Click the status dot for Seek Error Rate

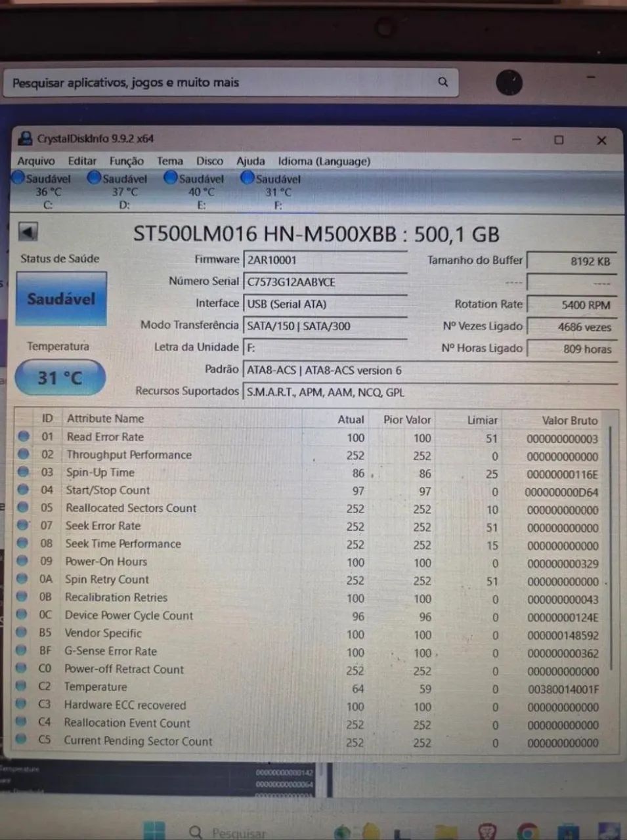click(x=23, y=525)
